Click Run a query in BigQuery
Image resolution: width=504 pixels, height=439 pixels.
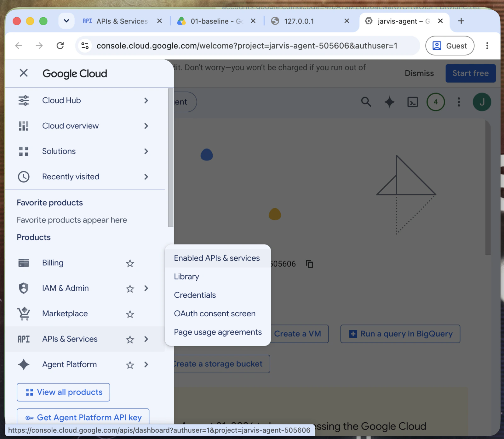tap(400, 334)
